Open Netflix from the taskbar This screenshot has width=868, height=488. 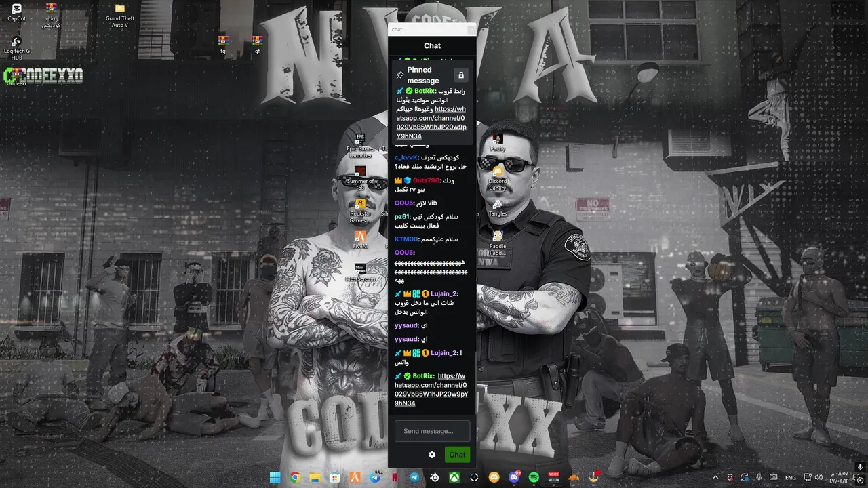[395, 477]
